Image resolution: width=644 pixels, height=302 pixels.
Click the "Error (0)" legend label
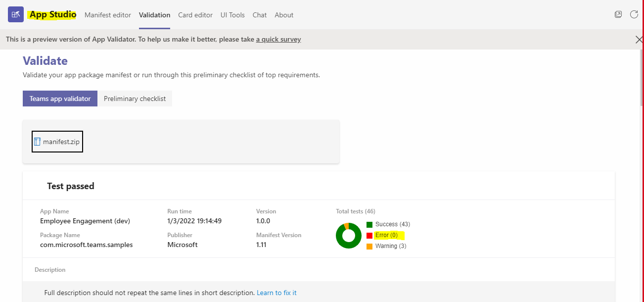(x=386, y=235)
